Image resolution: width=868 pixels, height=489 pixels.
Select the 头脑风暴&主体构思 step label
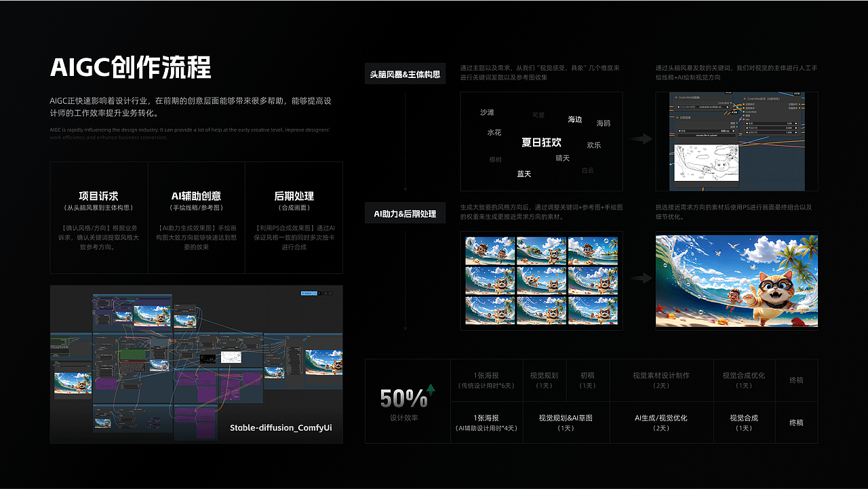(x=405, y=73)
